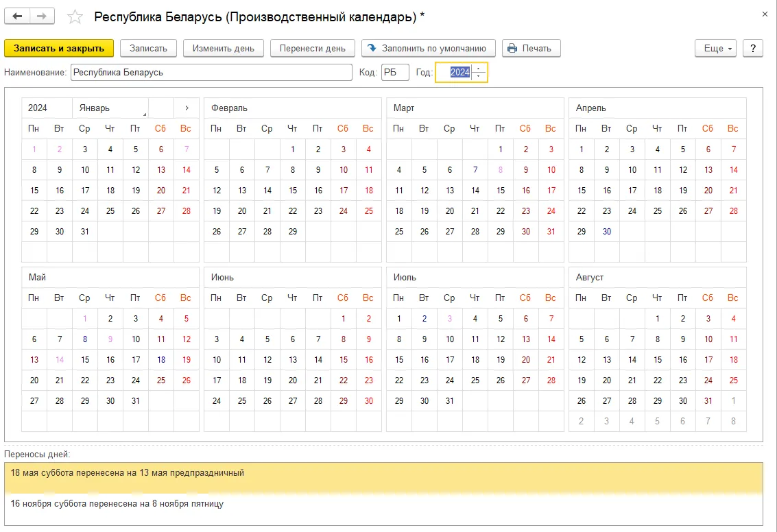Select May 9 in the calendar

[x=110, y=339]
